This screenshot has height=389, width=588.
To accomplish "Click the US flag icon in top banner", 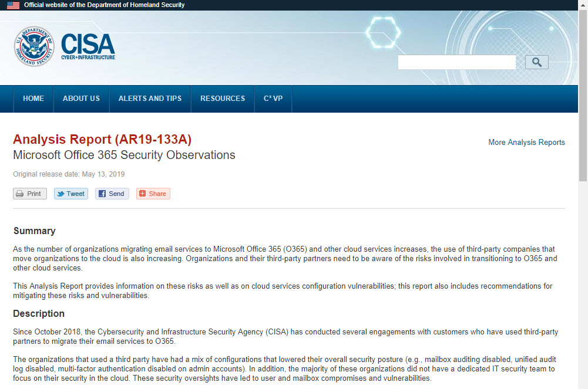I will click(x=13, y=5).
